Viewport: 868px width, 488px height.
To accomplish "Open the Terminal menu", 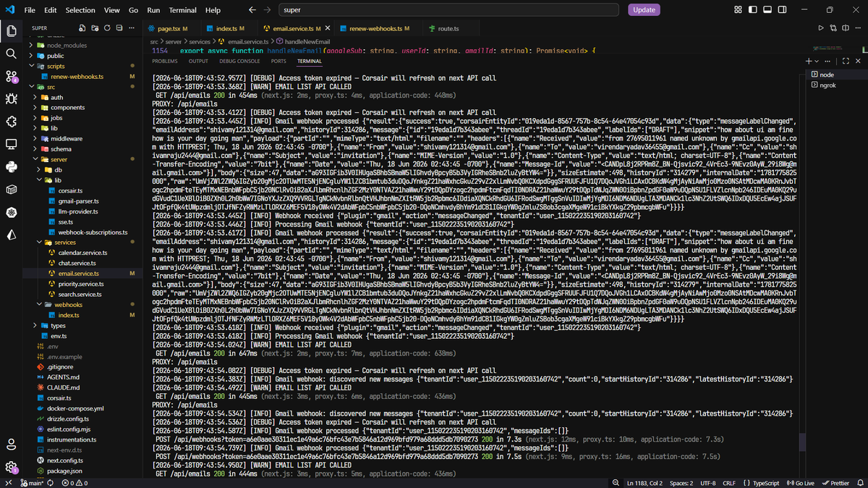I will coord(182,10).
